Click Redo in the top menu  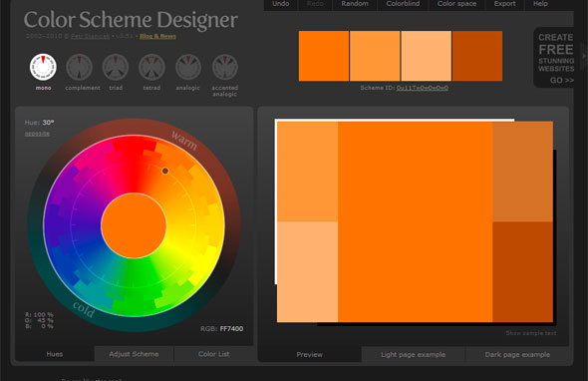tap(315, 4)
